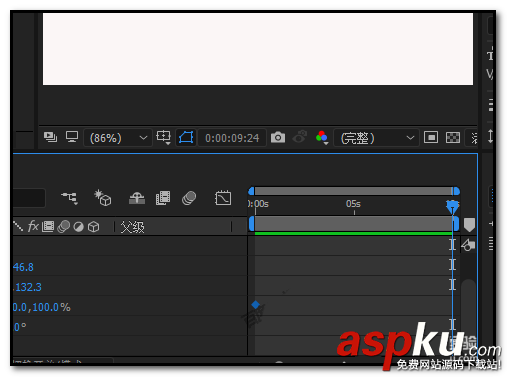Image resolution: width=507 pixels, height=377 pixels.
Task: Click the rotation value 0°
Action: [x=20, y=327]
